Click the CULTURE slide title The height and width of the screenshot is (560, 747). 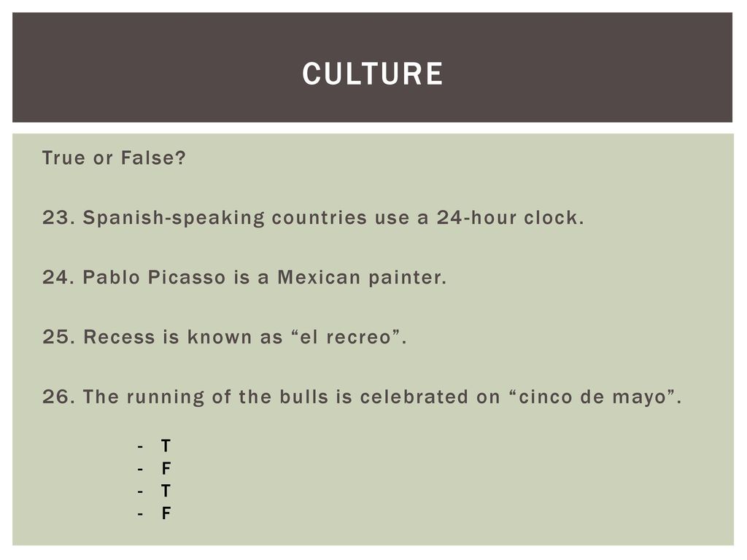coord(373,74)
